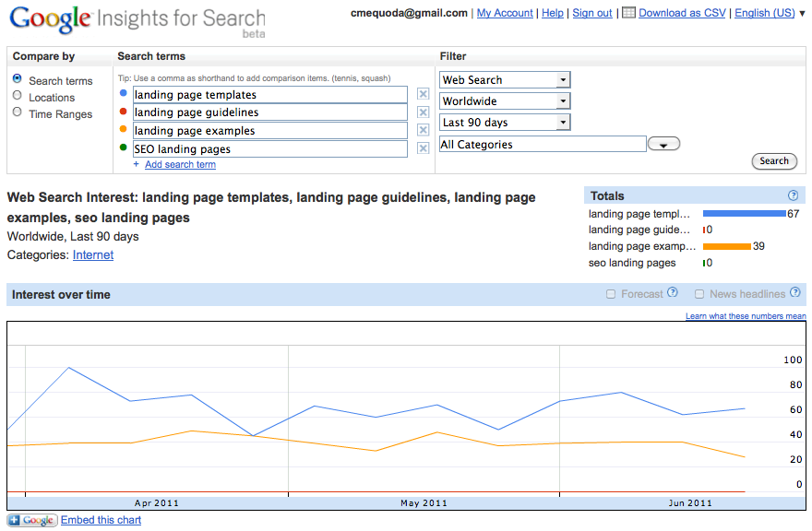This screenshot has width=812, height=531.
Task: Click the 'landing page templates' input field
Action: pyautogui.click(x=269, y=95)
